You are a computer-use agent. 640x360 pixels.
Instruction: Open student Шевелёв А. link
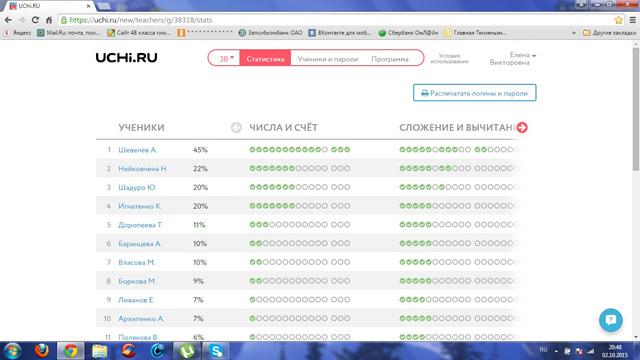click(138, 150)
